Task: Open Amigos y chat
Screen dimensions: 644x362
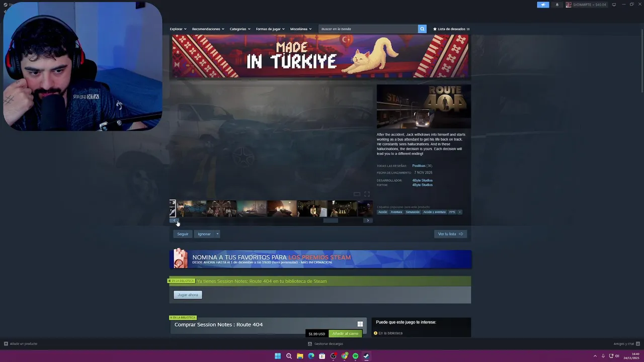Action: 626,343
